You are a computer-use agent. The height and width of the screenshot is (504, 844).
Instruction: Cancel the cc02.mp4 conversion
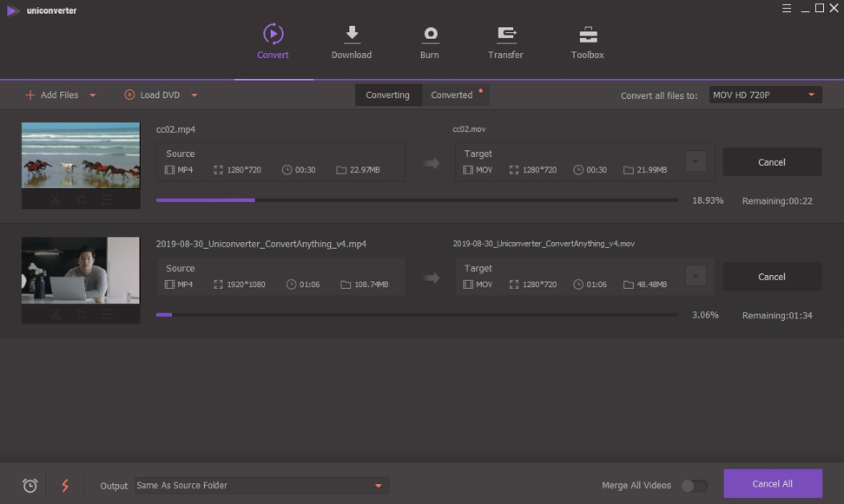[x=771, y=162]
